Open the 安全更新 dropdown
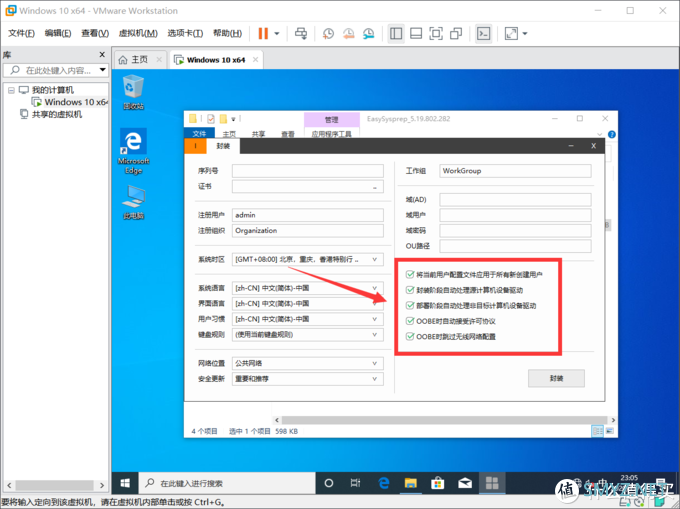 tap(307, 379)
